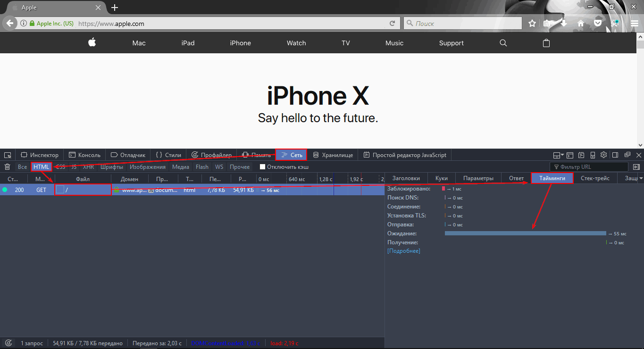Filter requests by Flash

tap(202, 167)
